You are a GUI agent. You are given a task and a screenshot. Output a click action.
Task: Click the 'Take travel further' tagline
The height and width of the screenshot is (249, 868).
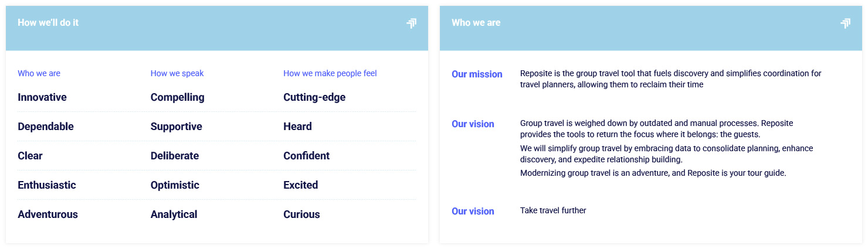click(x=553, y=210)
